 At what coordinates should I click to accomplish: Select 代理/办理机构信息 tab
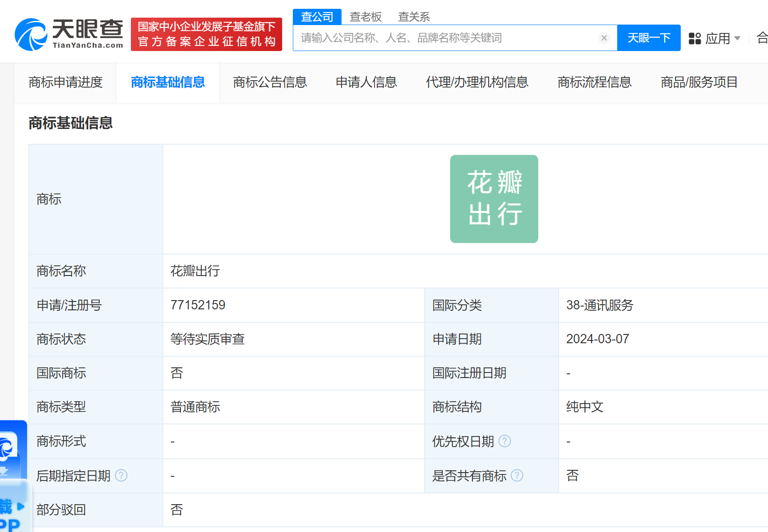pyautogui.click(x=477, y=83)
